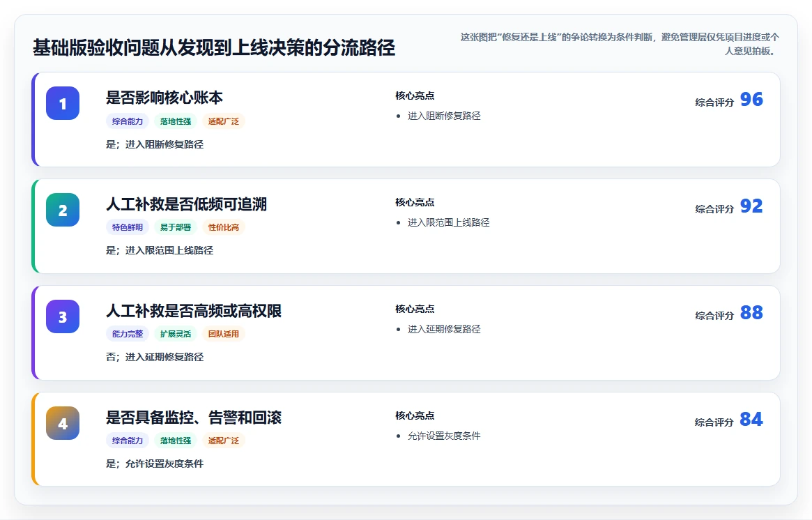This screenshot has height=520, width=812.
Task: Select the card title 是否影响核心账本
Action: pos(164,98)
